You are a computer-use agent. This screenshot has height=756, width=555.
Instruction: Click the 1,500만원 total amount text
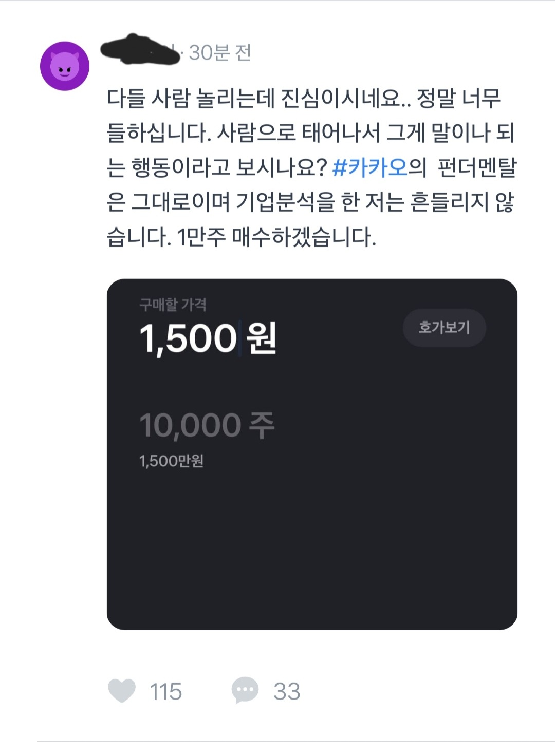tap(171, 461)
